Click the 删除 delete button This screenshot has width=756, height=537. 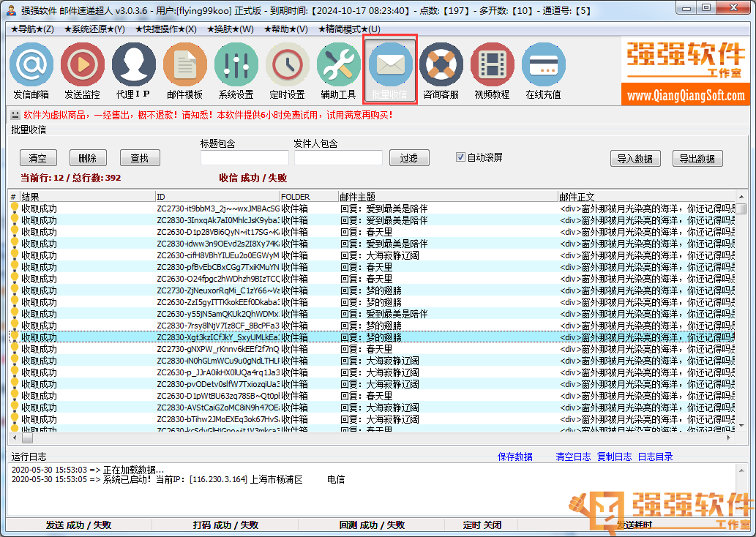pyautogui.click(x=88, y=158)
